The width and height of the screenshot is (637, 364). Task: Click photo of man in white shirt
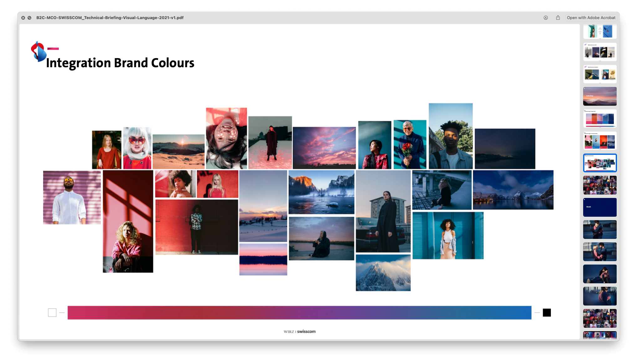[x=72, y=197]
